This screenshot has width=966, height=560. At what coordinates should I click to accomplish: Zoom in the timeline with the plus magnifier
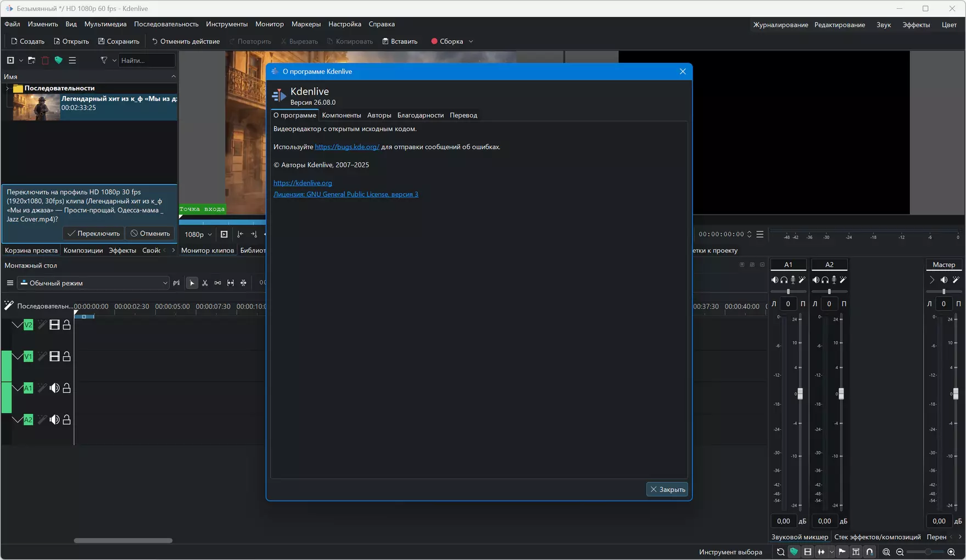952,552
